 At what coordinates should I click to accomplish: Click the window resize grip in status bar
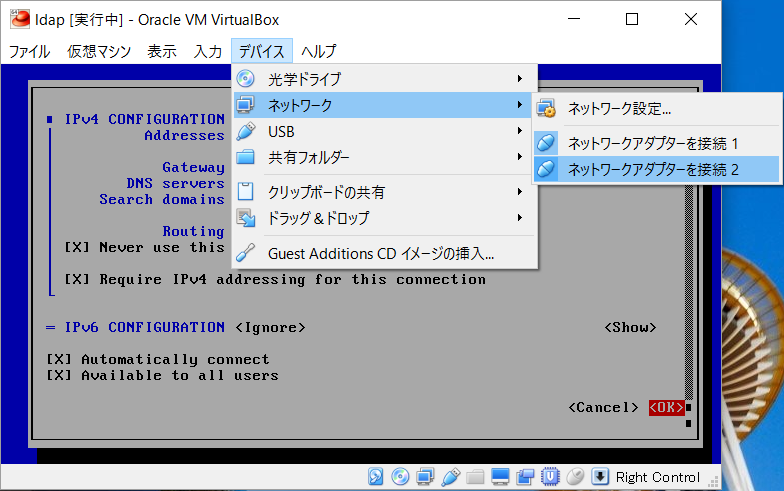pos(714,482)
